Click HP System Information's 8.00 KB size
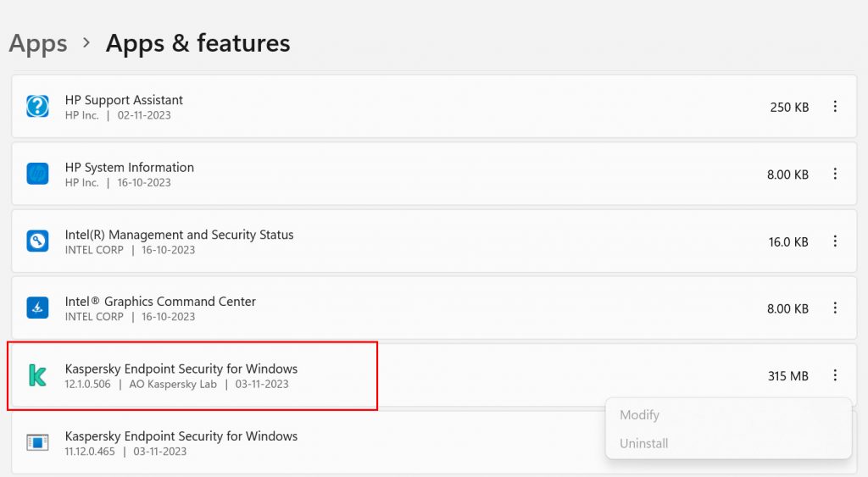 787,175
